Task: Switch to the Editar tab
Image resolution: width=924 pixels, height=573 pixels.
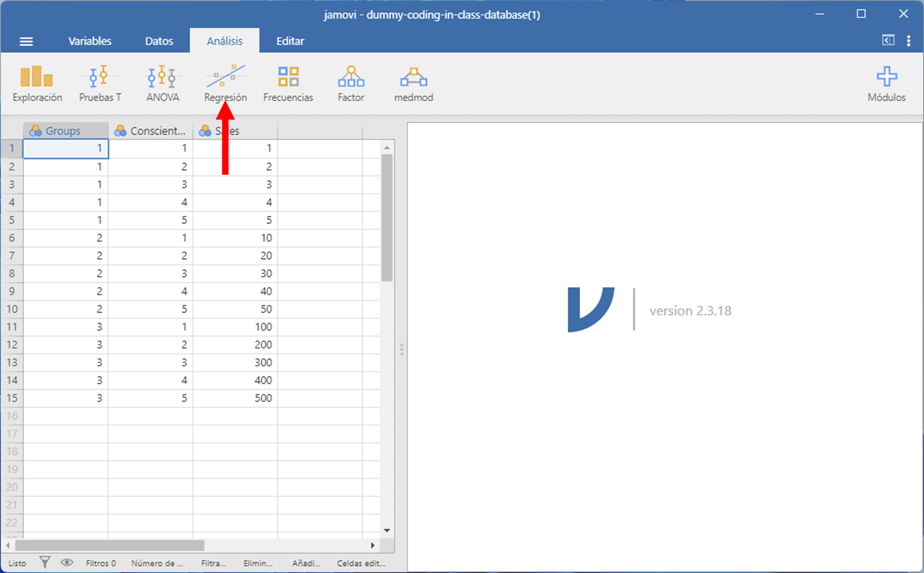Action: 290,41
